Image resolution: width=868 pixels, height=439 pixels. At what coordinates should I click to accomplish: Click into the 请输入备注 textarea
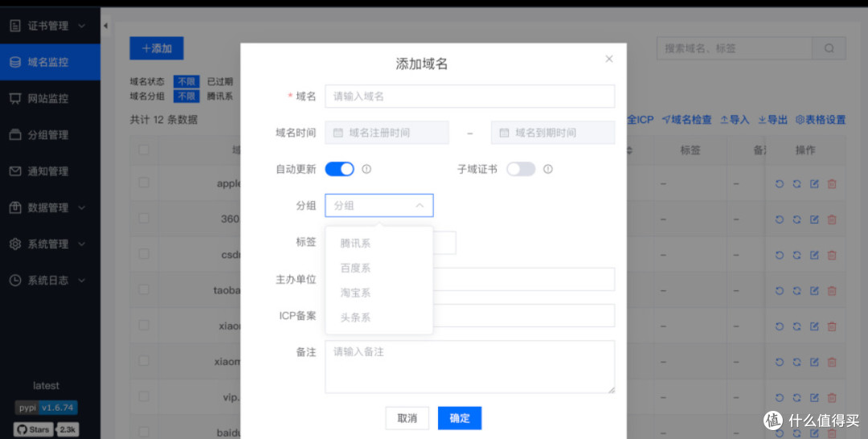point(469,367)
